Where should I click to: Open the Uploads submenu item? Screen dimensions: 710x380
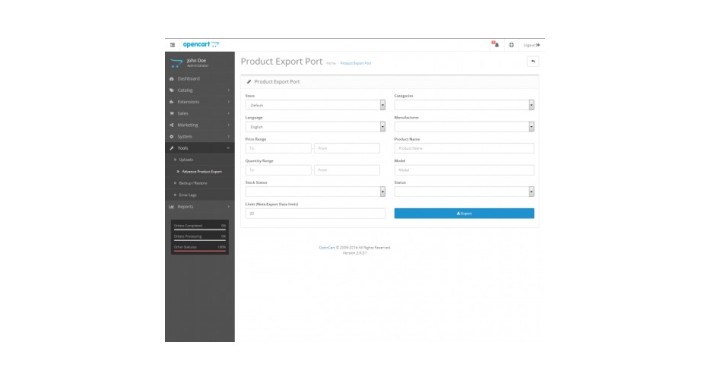tap(200, 160)
